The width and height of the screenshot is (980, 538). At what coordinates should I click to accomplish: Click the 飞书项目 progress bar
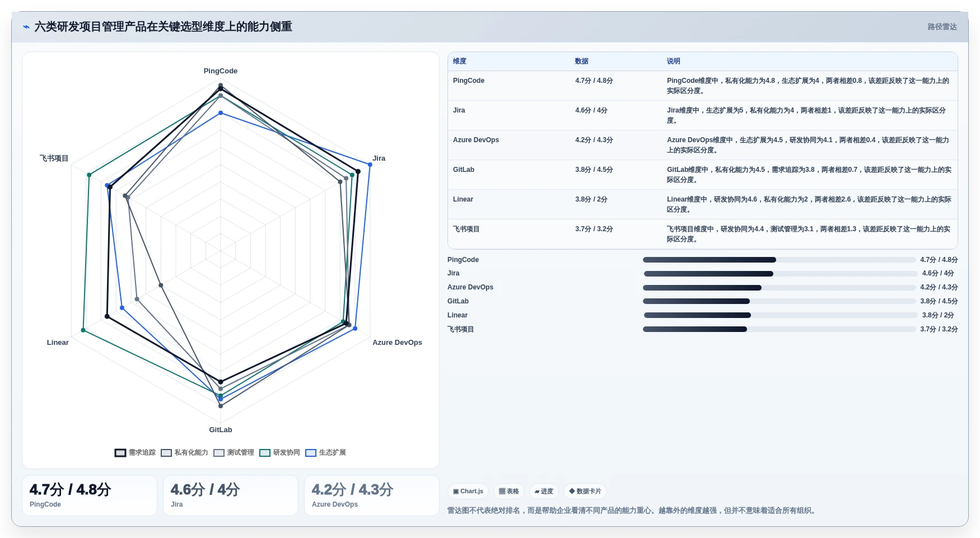pos(780,329)
